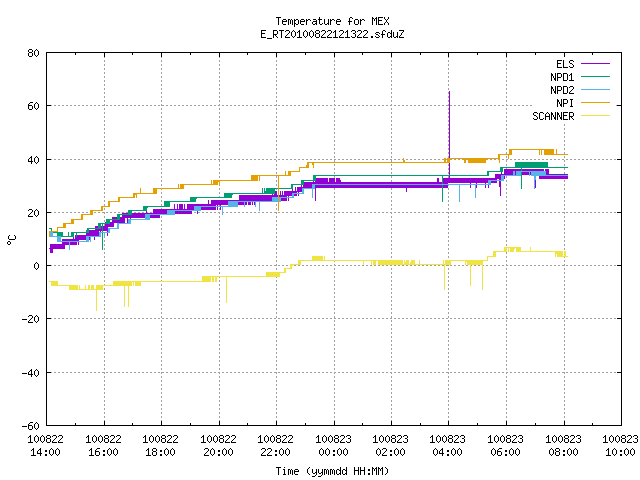
Task: Click the x-axis tick label 100823 02:00
Action: pos(391,446)
